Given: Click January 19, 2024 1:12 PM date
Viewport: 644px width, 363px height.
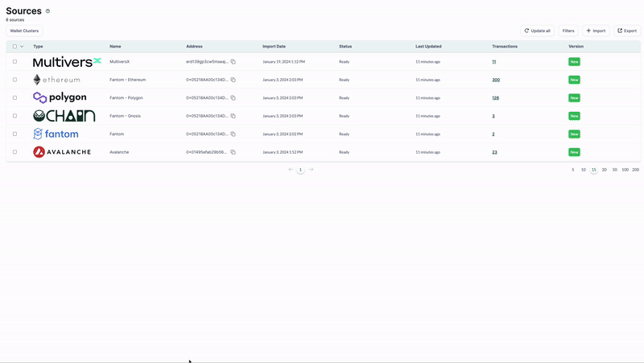Looking at the screenshot, I should 283,62.
